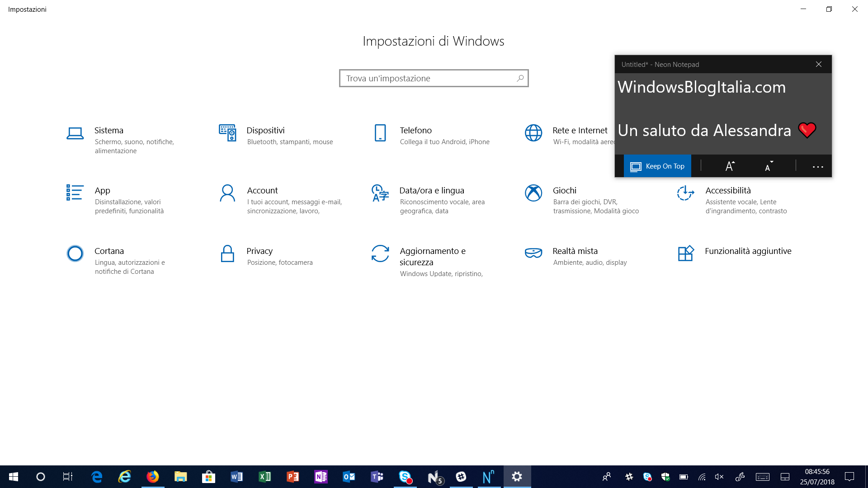Toggle Keep On Top in Neon Notepad
This screenshot has width=868, height=488.
657,166
